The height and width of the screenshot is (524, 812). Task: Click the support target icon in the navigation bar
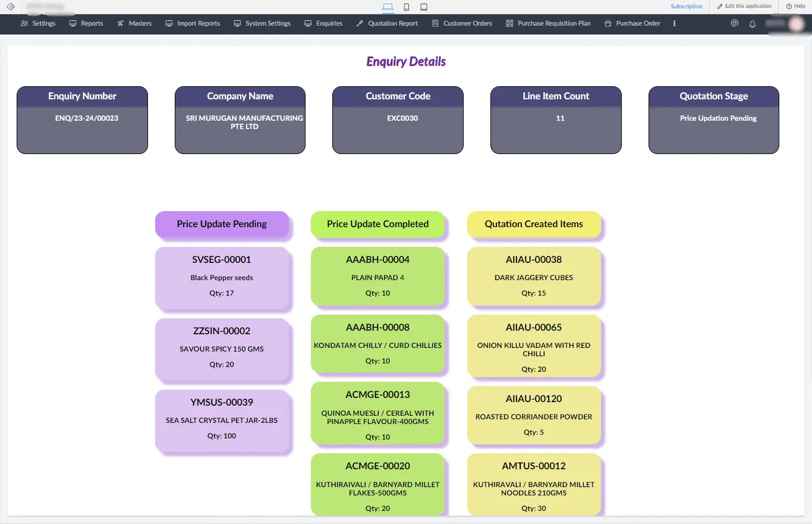click(x=734, y=24)
